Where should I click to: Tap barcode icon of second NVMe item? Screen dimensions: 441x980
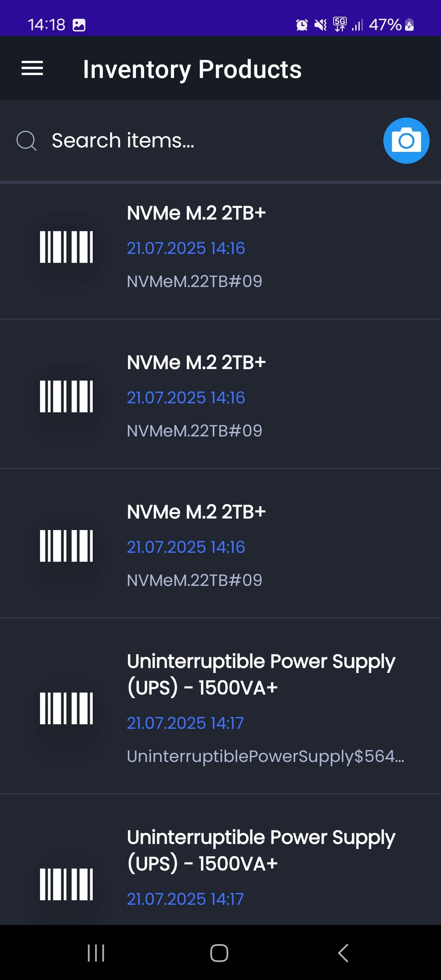pyautogui.click(x=66, y=396)
